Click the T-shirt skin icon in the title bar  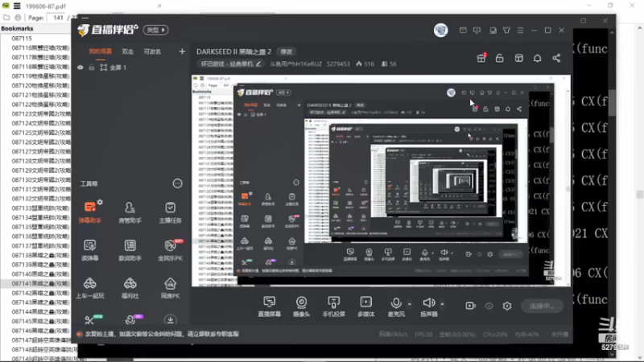point(506,31)
